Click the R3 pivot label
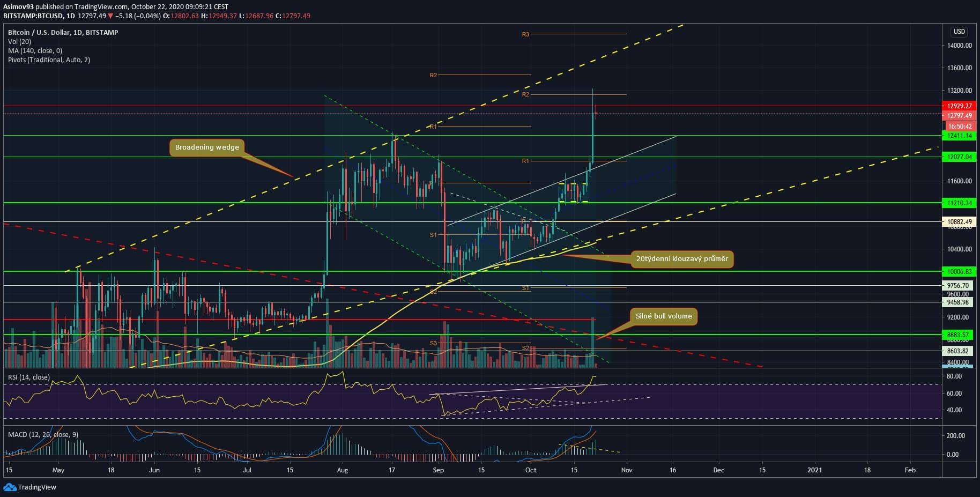 525,34
